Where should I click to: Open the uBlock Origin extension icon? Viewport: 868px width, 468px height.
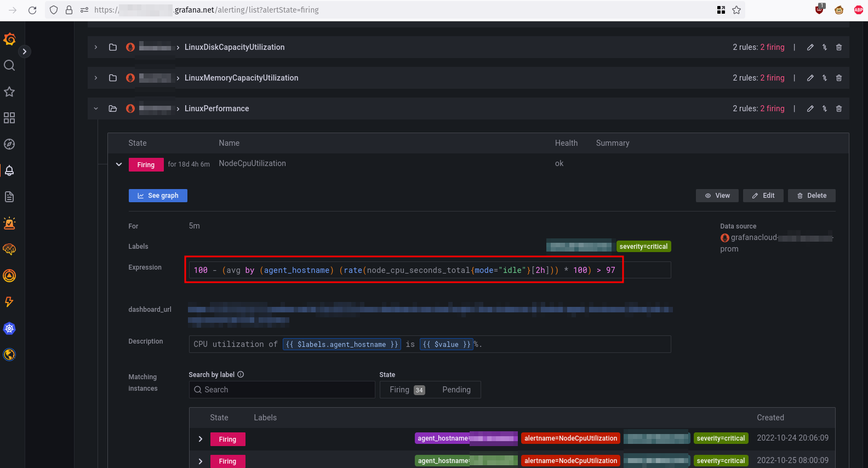[820, 9]
